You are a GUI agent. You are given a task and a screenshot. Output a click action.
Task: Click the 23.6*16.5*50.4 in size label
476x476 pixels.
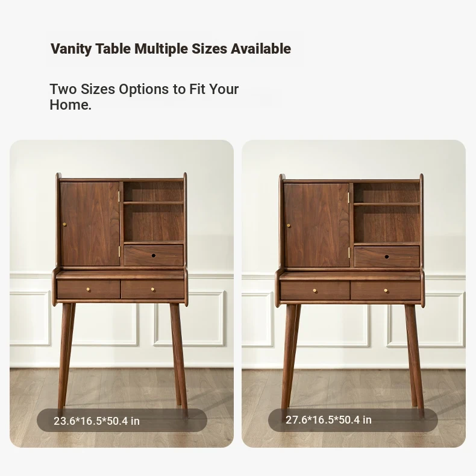tap(96, 421)
